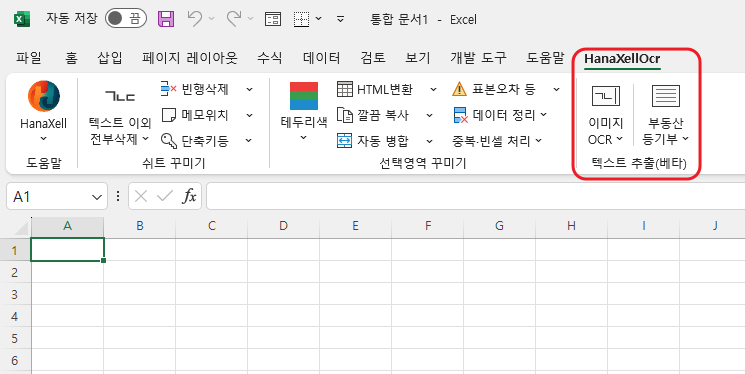Switch to the 페이지 레이아웃 tab

tap(190, 58)
